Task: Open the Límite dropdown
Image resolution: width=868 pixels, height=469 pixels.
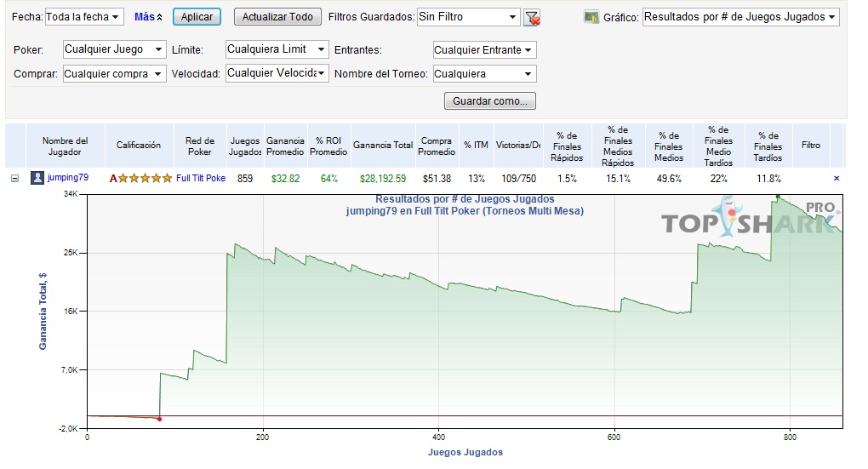Action: coord(277,49)
